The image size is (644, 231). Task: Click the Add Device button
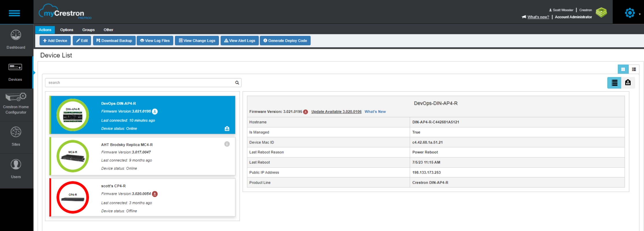click(55, 41)
